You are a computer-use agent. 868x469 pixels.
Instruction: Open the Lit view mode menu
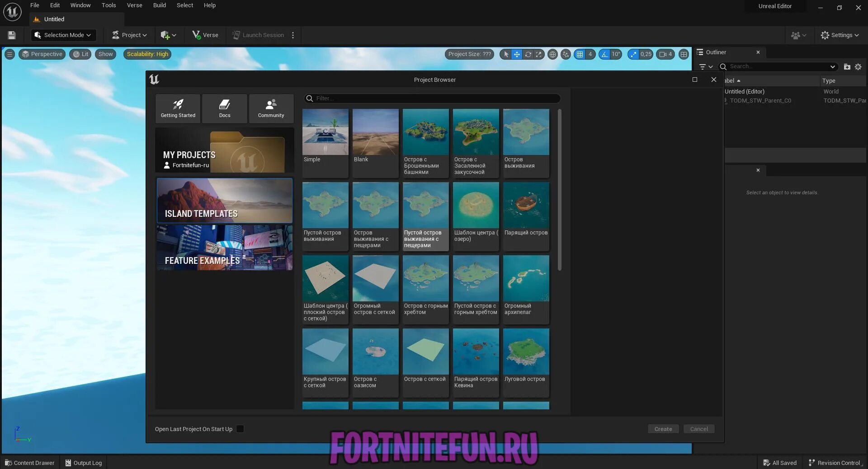click(x=80, y=54)
